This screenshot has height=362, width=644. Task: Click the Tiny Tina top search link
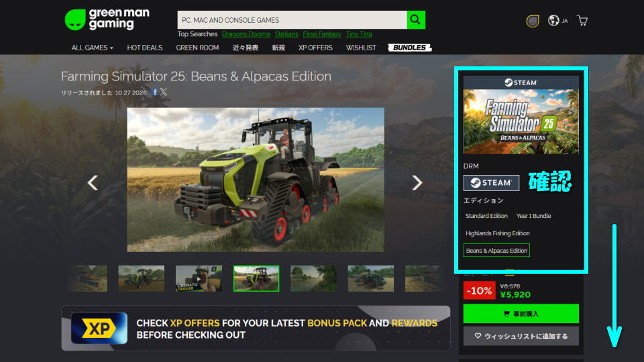tap(358, 34)
